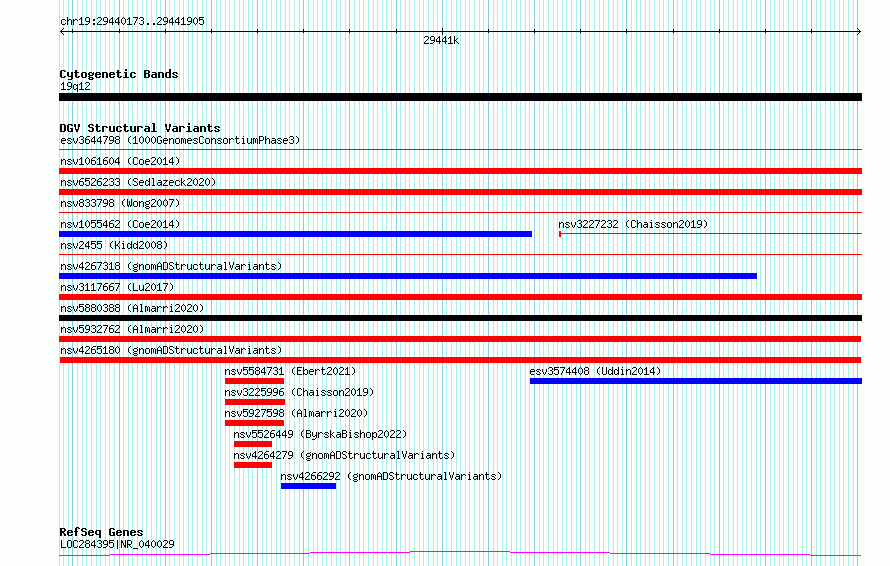
Task: Select the nsv5927598 (Almarri2020) label
Action: coord(296,413)
